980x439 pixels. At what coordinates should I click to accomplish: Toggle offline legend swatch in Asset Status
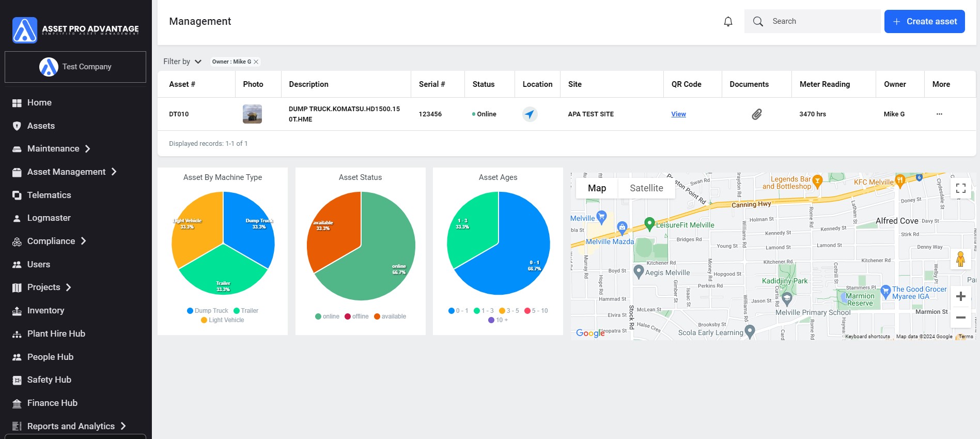[x=348, y=316]
